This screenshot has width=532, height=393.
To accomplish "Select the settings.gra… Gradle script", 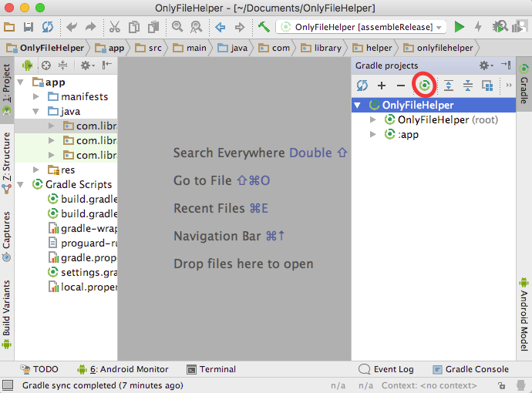I will pos(82,272).
